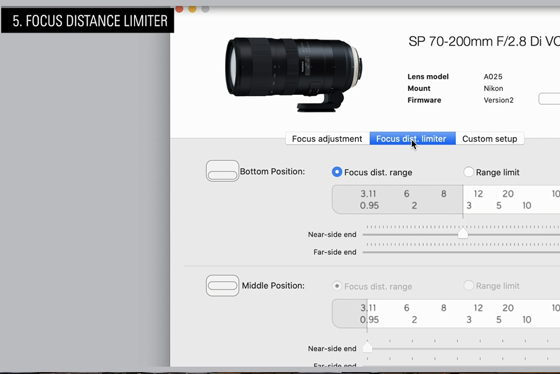Click the button next to Firmware Version2

(x=549, y=99)
